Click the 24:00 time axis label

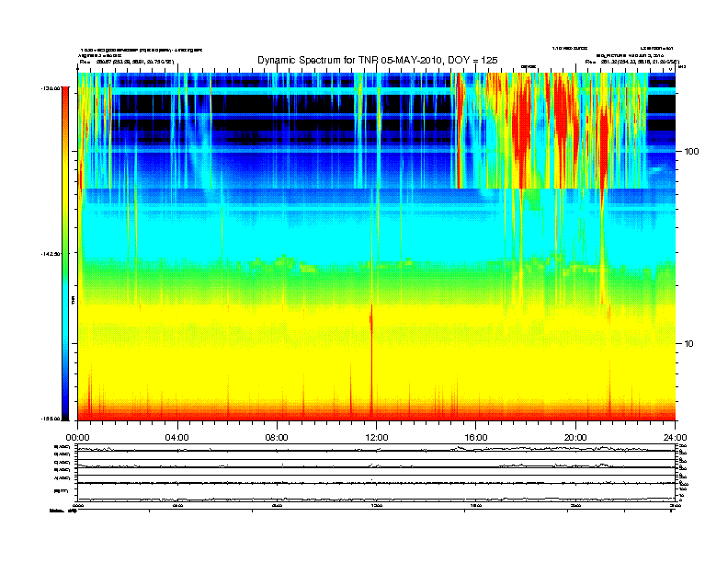tap(675, 438)
